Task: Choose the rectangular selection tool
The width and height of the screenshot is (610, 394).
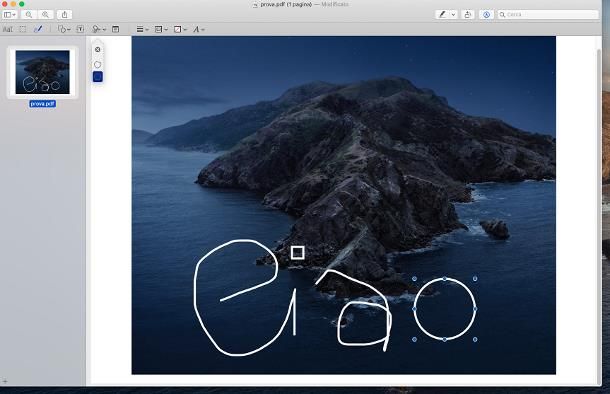Action: point(23,29)
